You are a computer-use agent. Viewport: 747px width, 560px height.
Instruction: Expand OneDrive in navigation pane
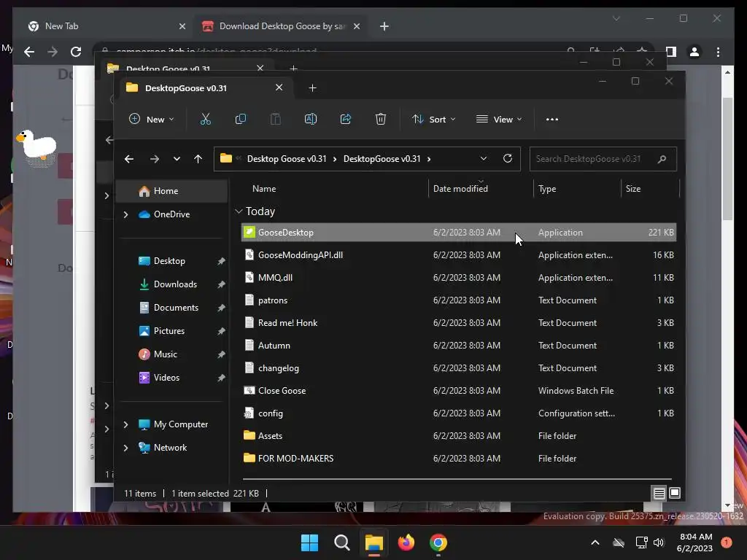[125, 214]
